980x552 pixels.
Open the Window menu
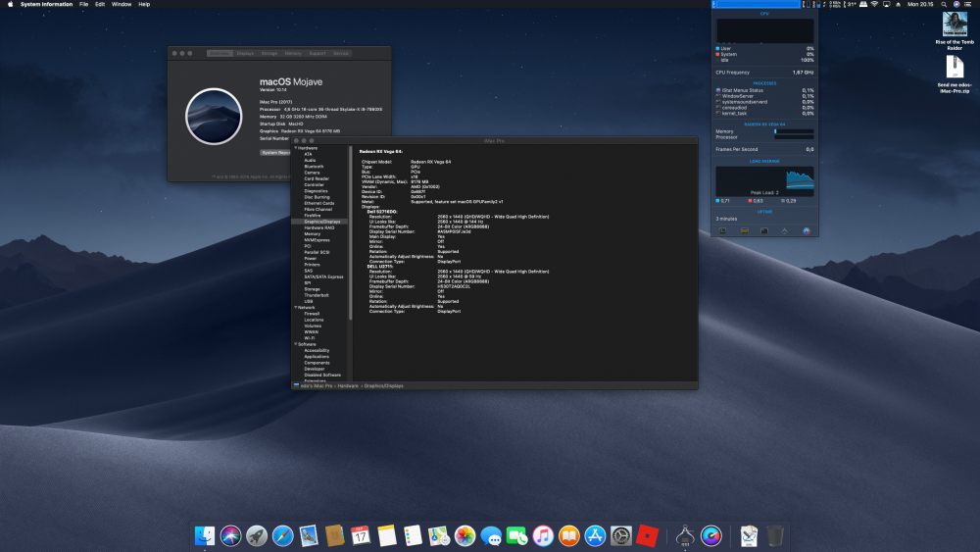[x=122, y=4]
